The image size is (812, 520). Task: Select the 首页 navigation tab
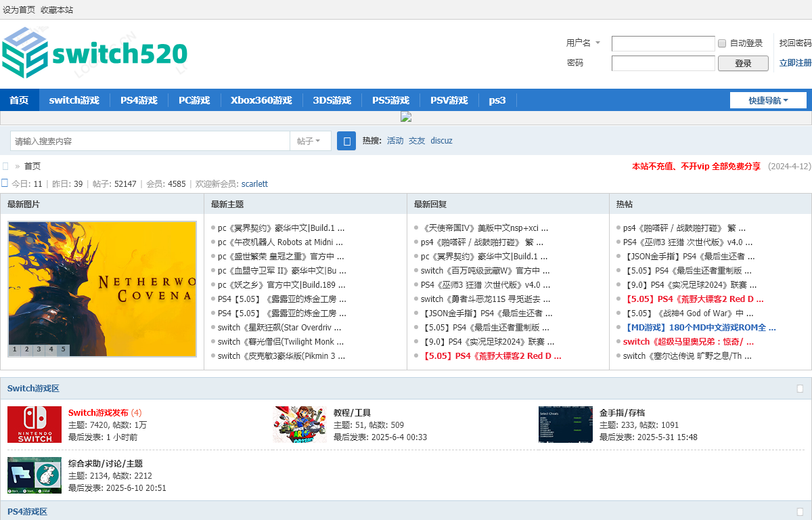point(19,100)
